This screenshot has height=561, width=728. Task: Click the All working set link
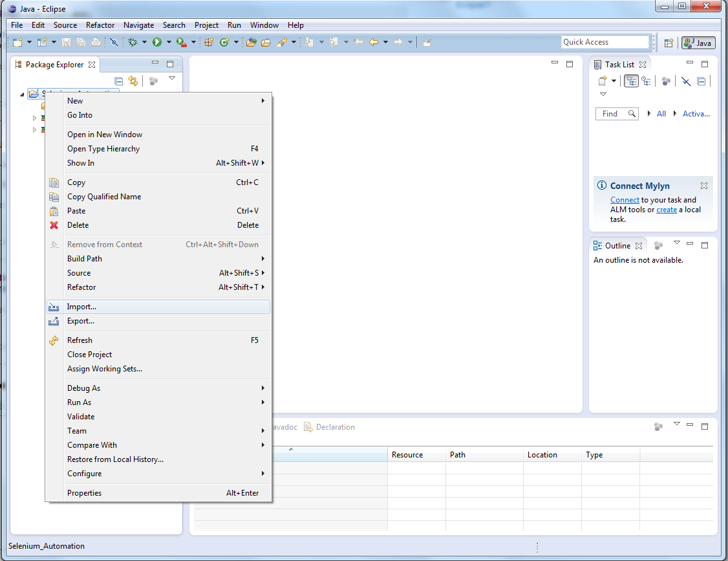(x=661, y=114)
